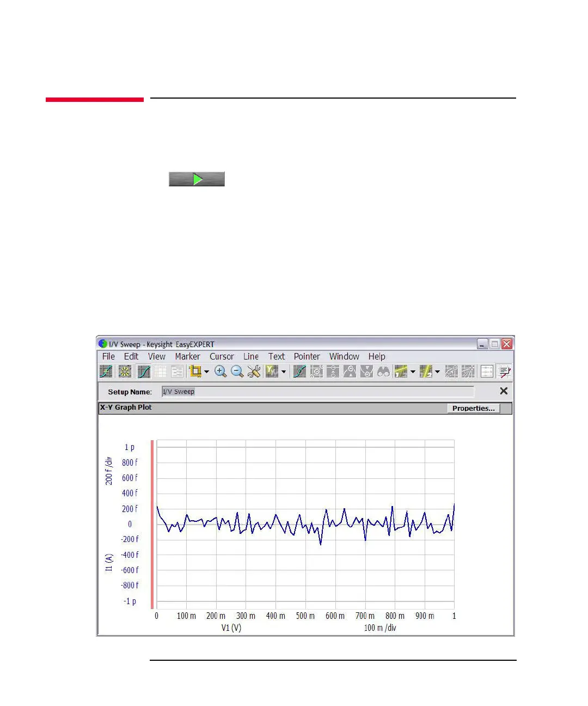Click the marker maximum peak icon
The image size is (588, 706).
click(350, 372)
